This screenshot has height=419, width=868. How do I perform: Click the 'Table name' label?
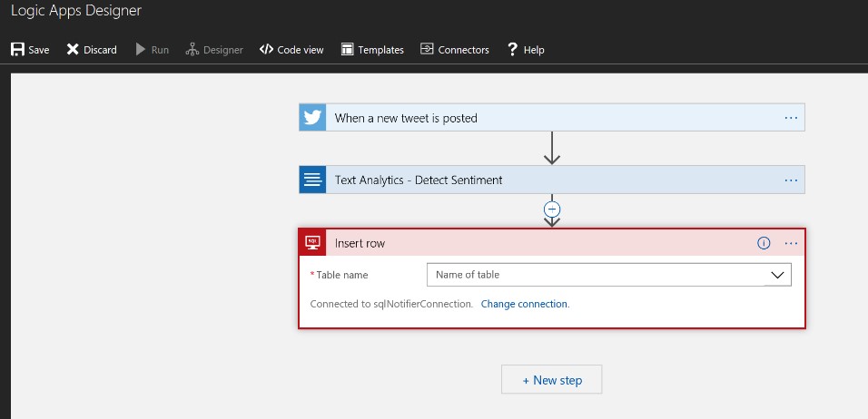pyautogui.click(x=342, y=275)
